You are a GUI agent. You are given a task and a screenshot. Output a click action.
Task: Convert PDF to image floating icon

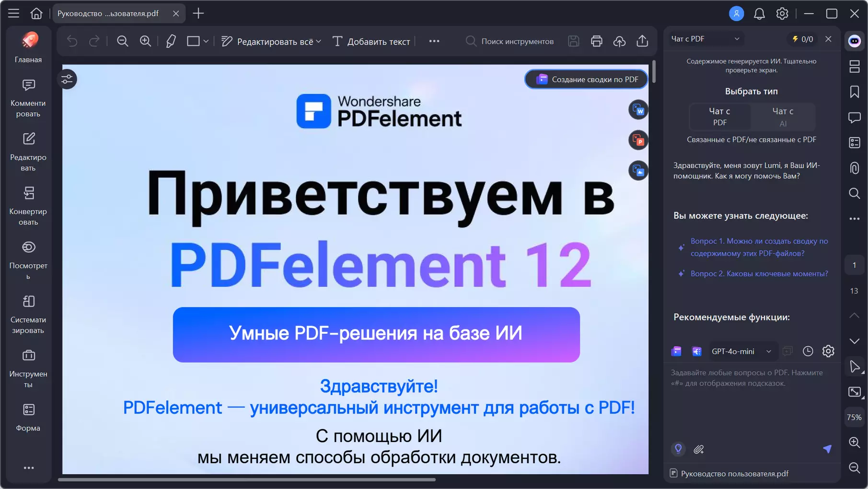click(x=638, y=171)
